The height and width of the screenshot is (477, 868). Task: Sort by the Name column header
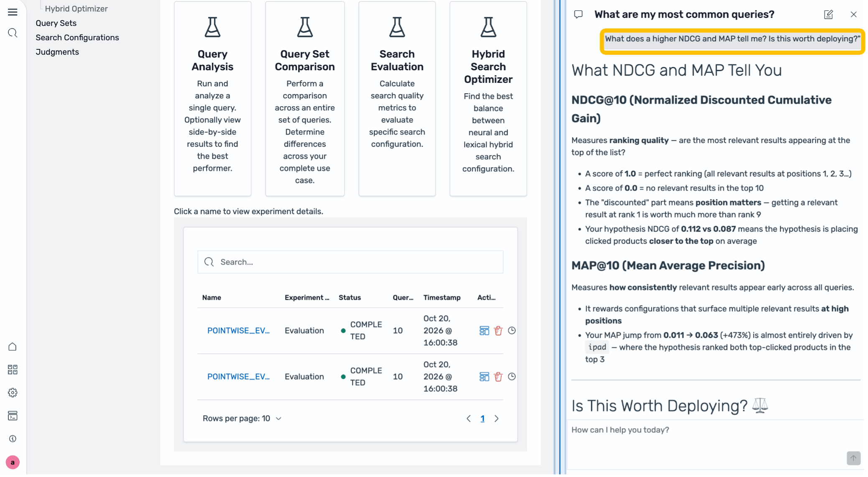[x=212, y=298]
